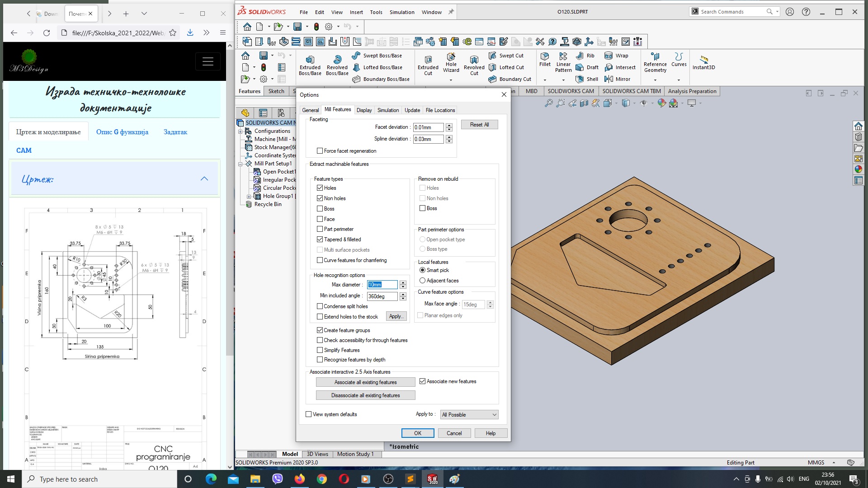Enable the Holes feature type checkbox
The height and width of the screenshot is (488, 868).
click(x=320, y=188)
